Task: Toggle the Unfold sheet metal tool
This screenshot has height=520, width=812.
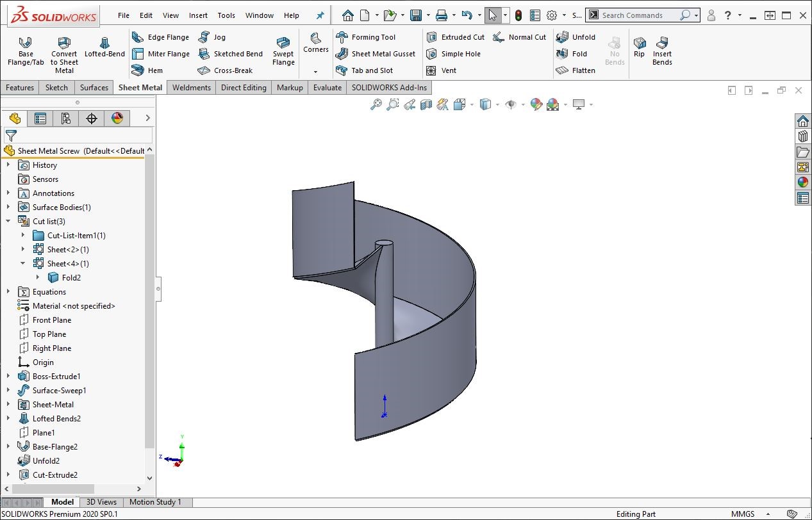Action: (576, 37)
